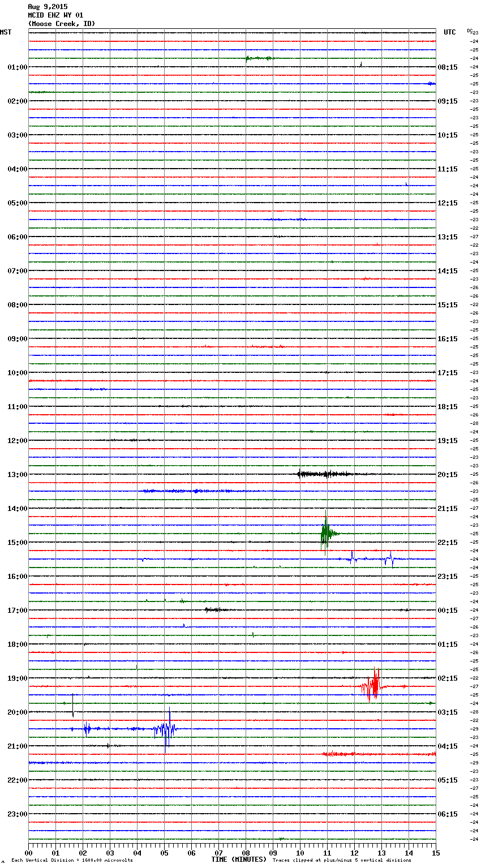Click the 12:15 UTC time label
Image resolution: width=481 pixels, height=868 pixels.
tap(448, 203)
